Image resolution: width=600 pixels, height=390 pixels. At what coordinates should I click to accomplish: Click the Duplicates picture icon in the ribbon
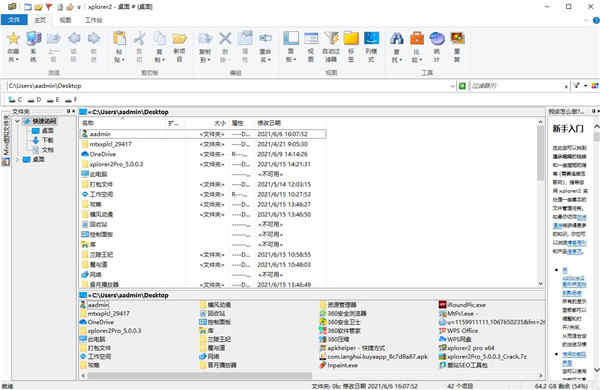click(x=457, y=38)
